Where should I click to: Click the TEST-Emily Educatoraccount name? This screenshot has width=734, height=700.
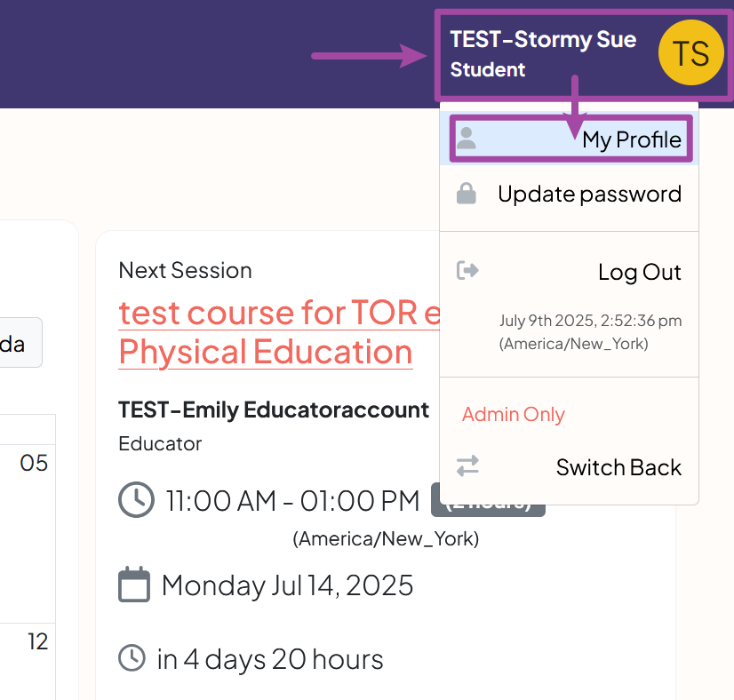274,410
